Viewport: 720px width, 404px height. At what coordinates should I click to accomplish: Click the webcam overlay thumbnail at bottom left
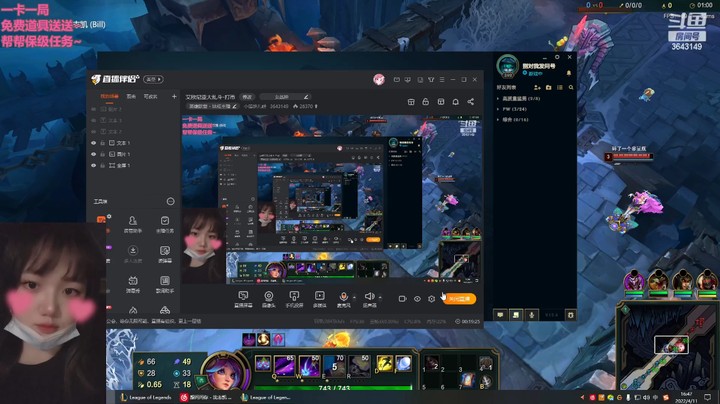pos(53,314)
